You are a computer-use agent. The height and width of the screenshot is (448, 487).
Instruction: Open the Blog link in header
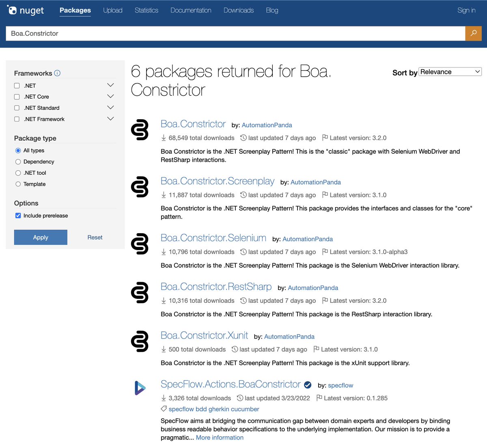point(272,11)
